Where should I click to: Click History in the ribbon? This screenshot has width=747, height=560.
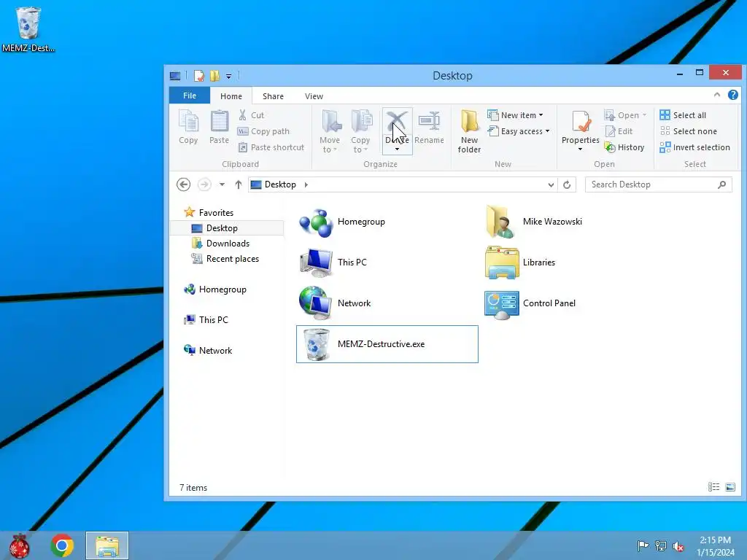[624, 147]
